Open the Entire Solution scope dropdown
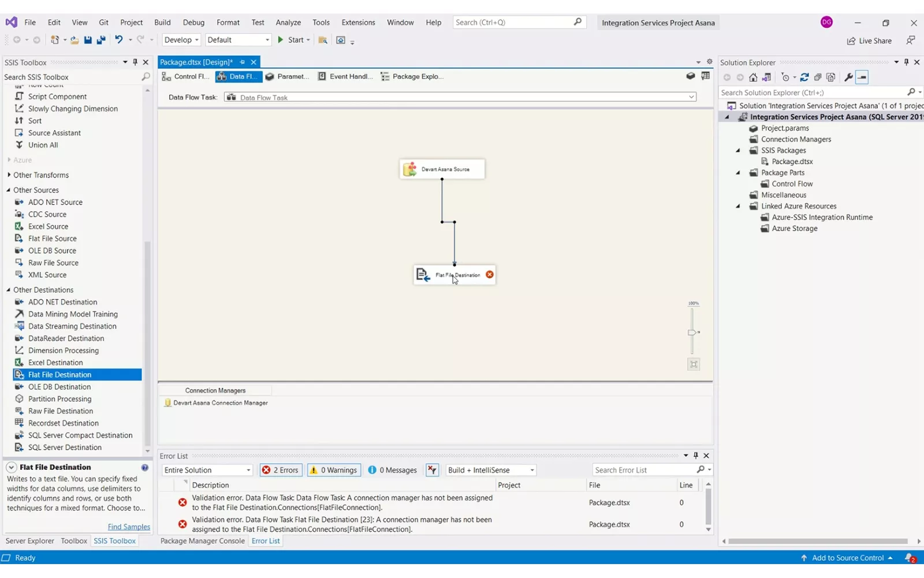Screen dimensions: 924x578 tap(207, 470)
